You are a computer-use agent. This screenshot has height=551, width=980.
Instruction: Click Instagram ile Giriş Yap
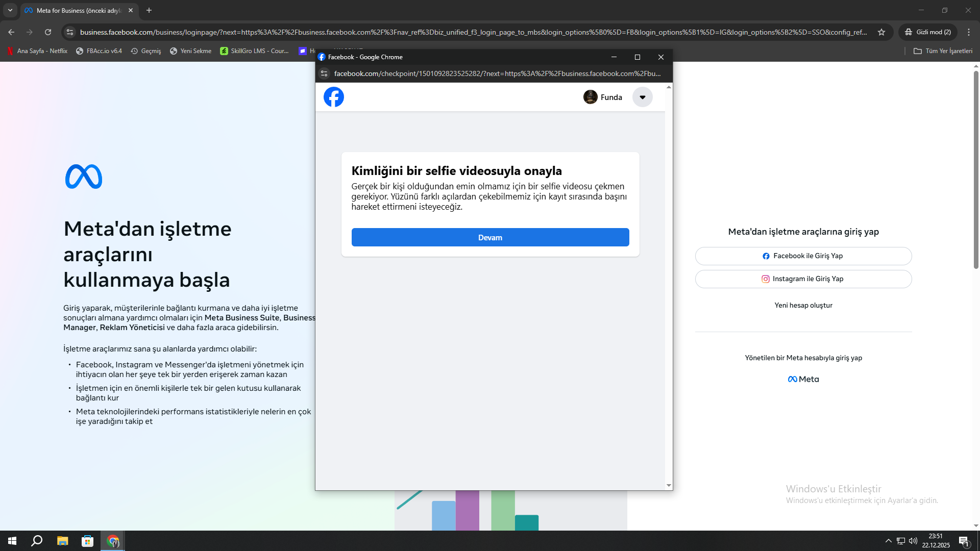[x=803, y=279]
